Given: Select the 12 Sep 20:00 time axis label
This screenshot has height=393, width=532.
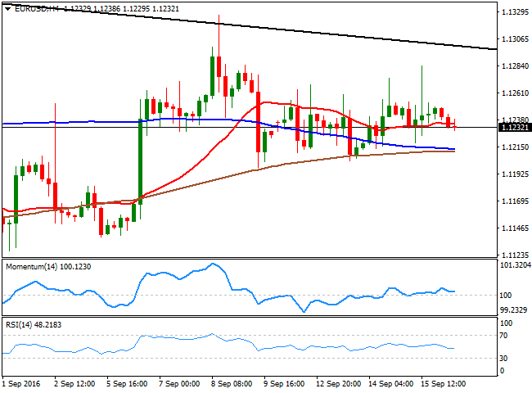Looking at the screenshot, I should (338, 384).
